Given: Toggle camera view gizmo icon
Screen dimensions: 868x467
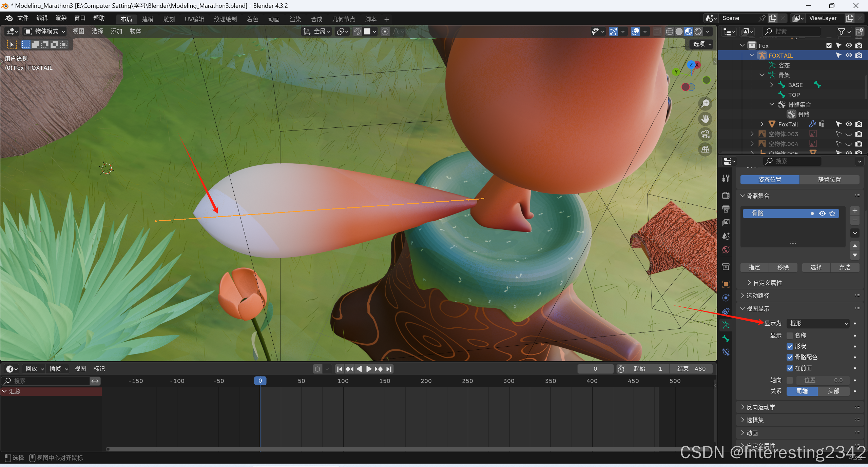Looking at the screenshot, I should coord(706,134).
